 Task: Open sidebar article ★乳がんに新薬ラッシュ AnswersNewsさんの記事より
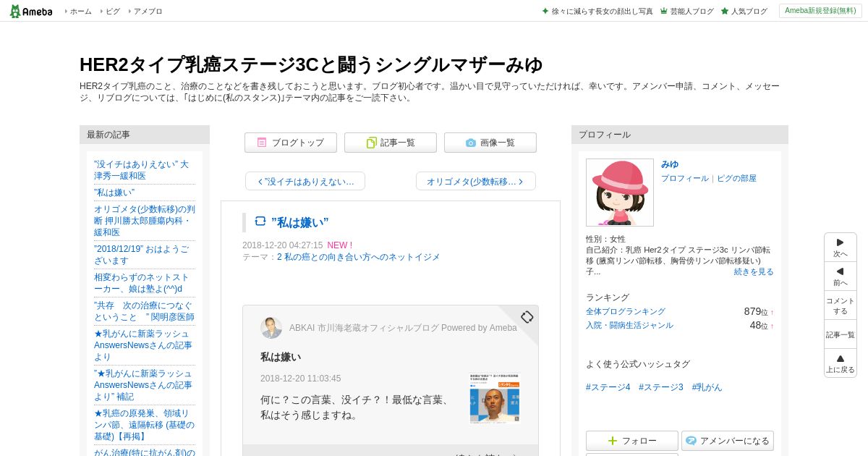click(x=144, y=345)
